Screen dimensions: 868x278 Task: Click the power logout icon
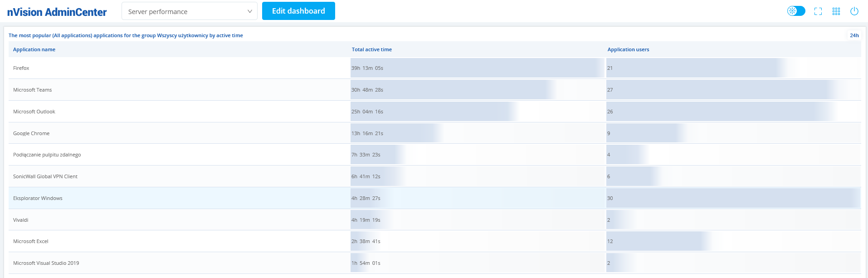[x=854, y=11]
